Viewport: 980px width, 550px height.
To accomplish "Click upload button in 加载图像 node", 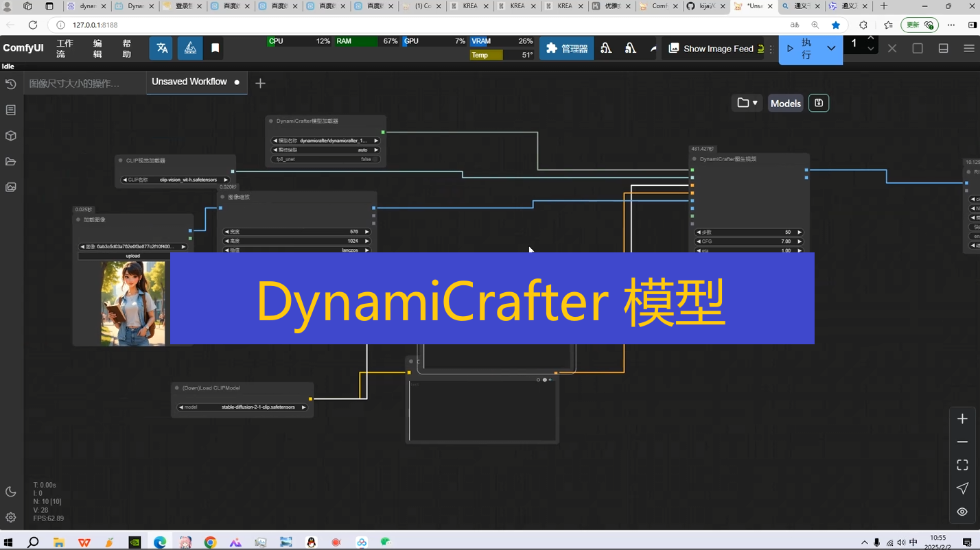I will 132,256.
